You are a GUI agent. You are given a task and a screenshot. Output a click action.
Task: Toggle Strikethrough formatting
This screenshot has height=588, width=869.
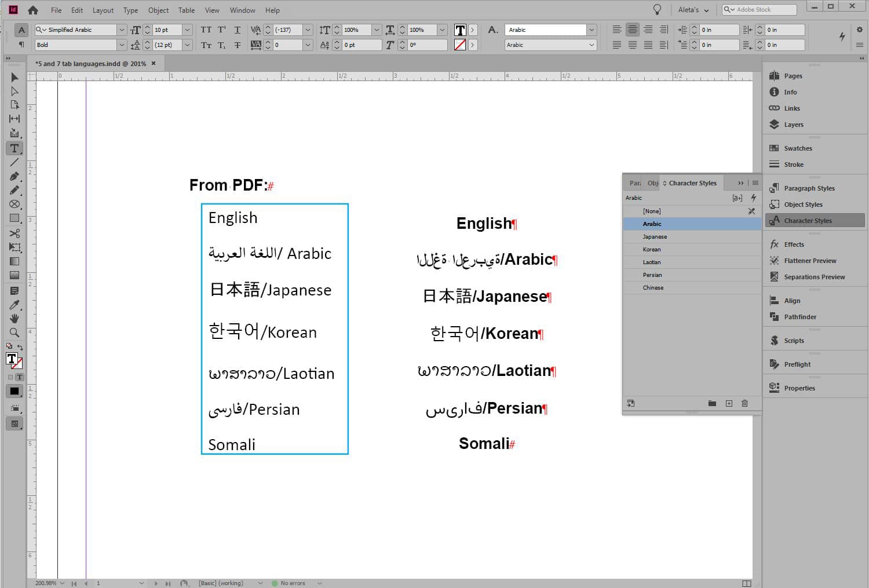[238, 45]
